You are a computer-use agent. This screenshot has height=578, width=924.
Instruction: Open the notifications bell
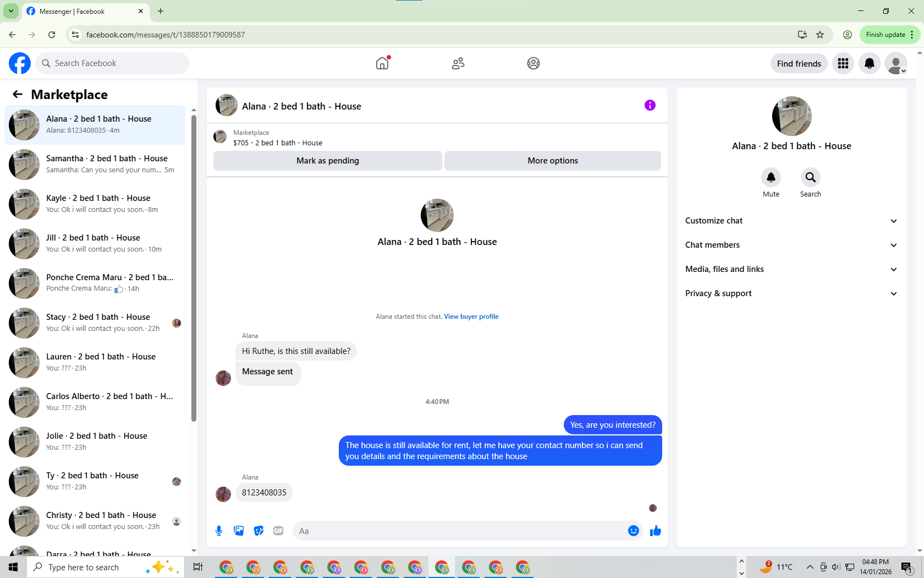[x=870, y=63]
